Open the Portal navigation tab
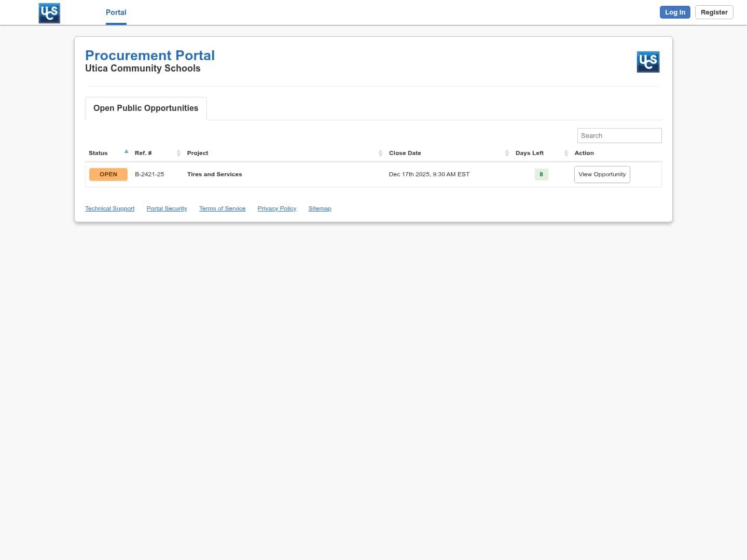Viewport: 747px width, 560px height. click(x=116, y=12)
